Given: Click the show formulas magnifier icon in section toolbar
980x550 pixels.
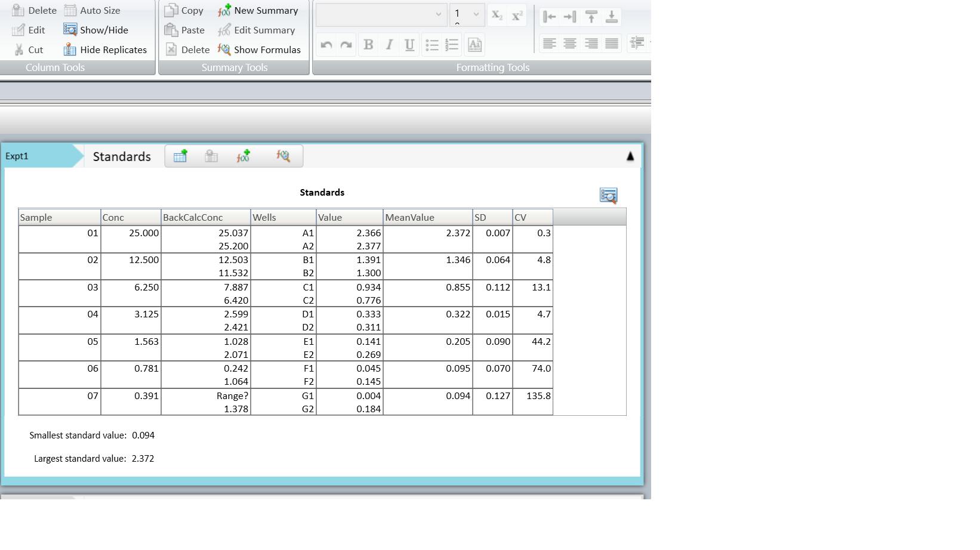Looking at the screenshot, I should click(x=283, y=156).
